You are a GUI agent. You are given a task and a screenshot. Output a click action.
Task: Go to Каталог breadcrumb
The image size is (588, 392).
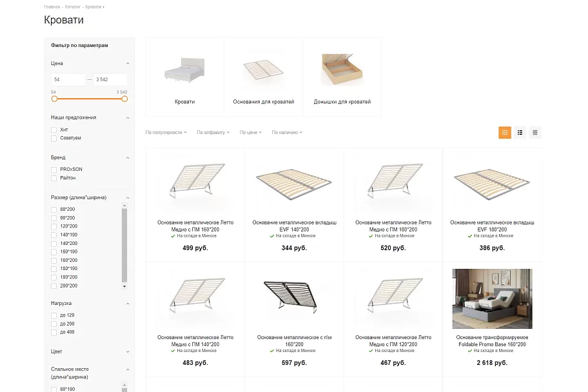pyautogui.click(x=72, y=6)
